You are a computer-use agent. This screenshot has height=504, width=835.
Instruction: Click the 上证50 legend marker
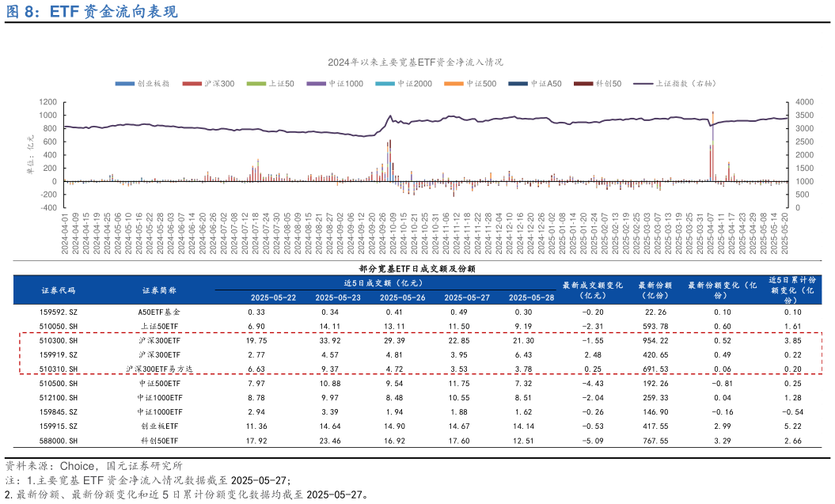tap(258, 83)
